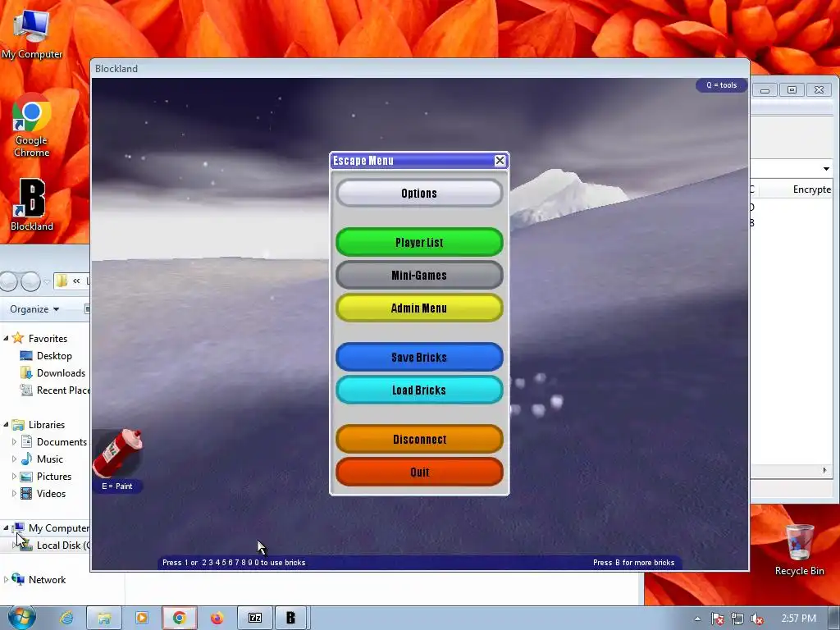Open the Mini-Games menu

pos(419,275)
